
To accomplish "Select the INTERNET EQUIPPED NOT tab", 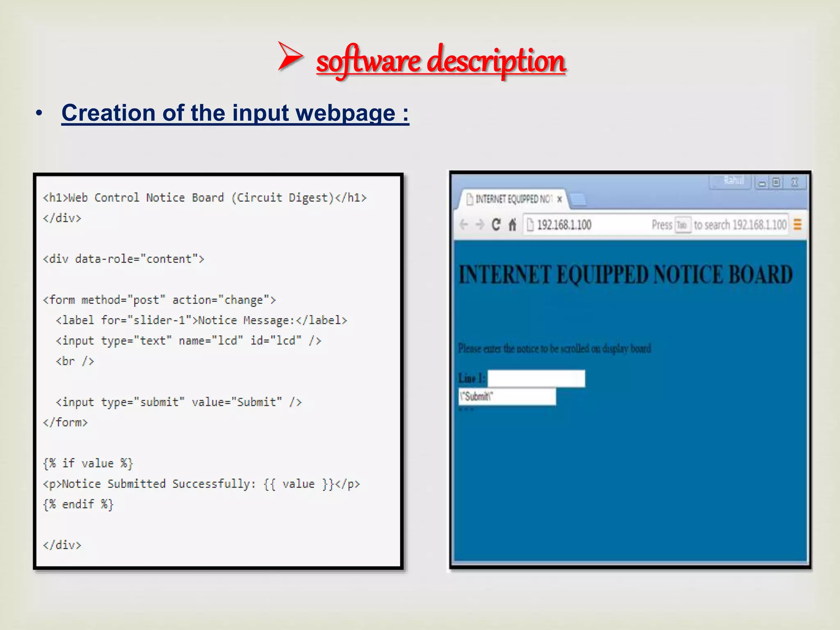I will point(513,199).
